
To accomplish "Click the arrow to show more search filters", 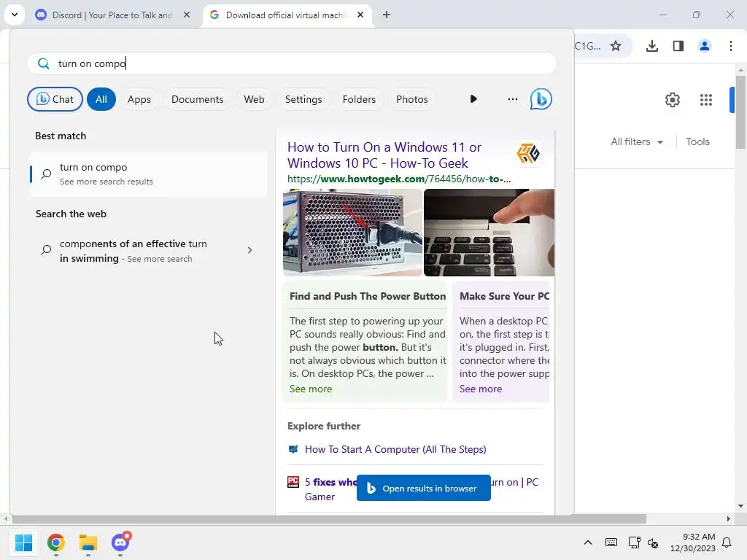I will point(473,99).
